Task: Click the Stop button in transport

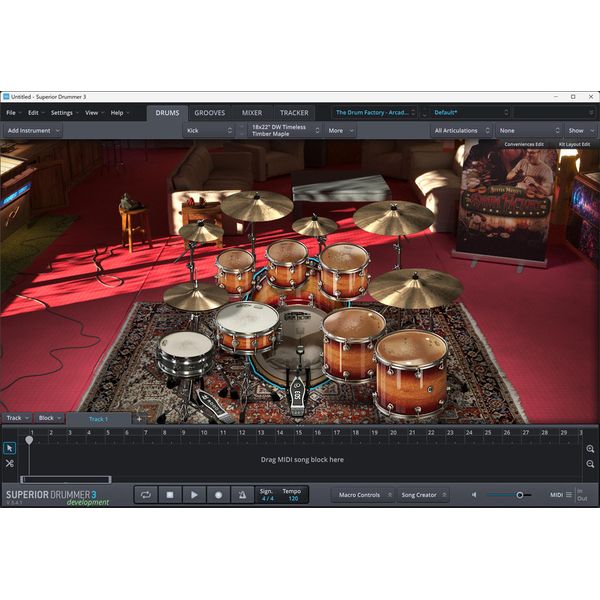Action: (170, 495)
